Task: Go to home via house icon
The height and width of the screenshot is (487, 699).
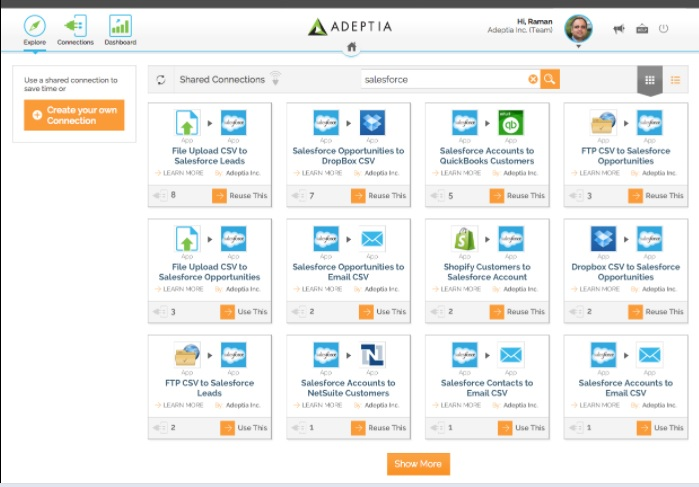Action: click(352, 46)
